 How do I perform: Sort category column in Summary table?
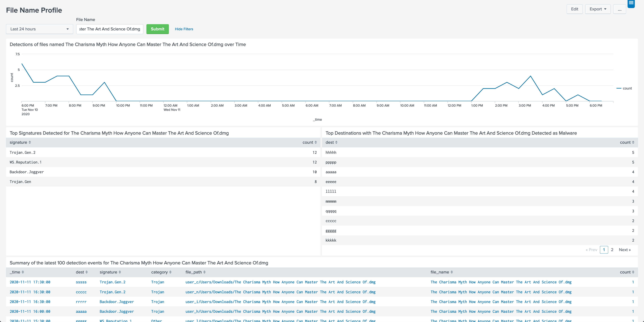point(161,272)
